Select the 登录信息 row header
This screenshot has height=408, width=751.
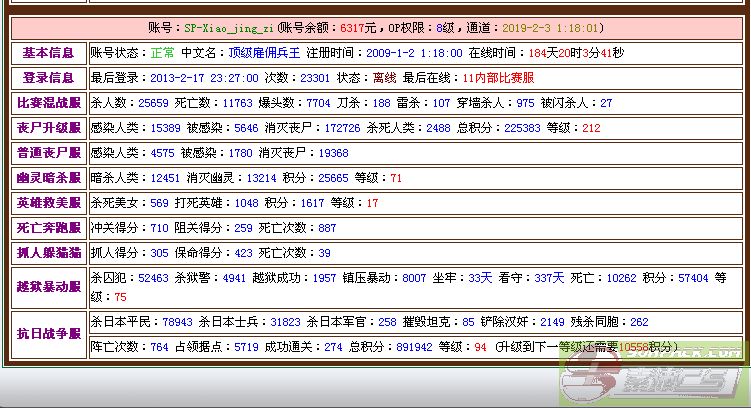pyautogui.click(x=46, y=77)
